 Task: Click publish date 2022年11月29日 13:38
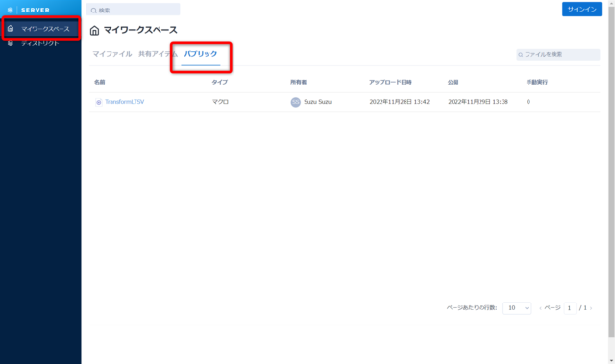[479, 102]
